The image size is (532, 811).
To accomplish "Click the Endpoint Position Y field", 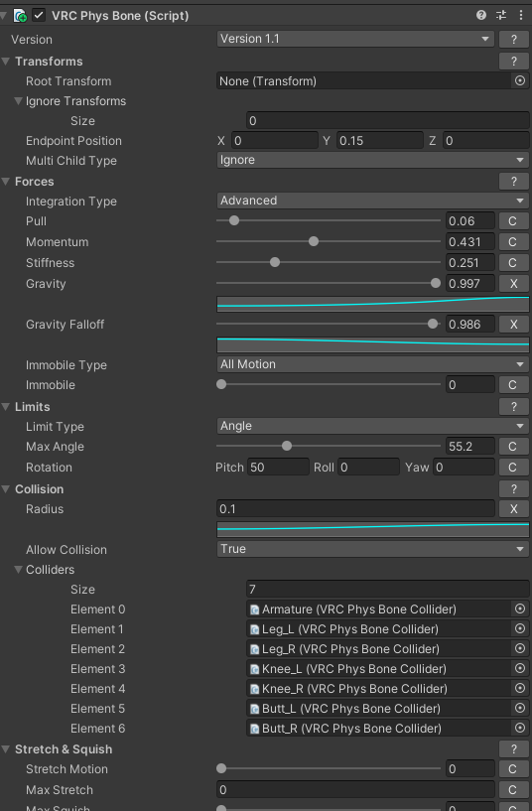I will click(379, 141).
